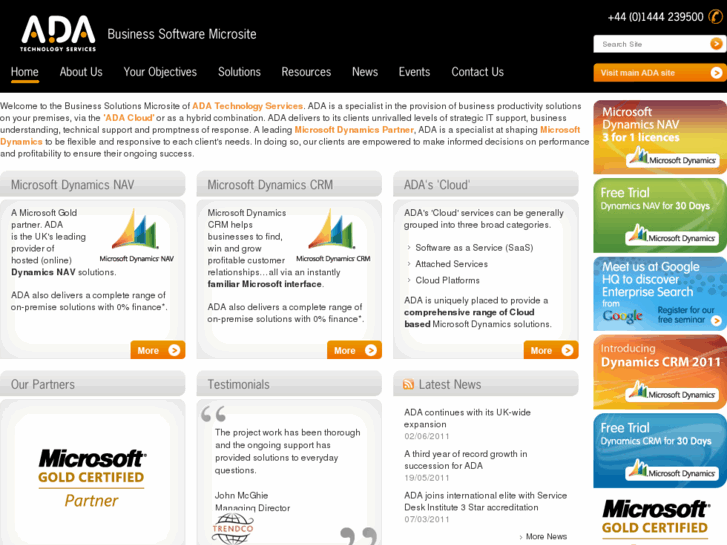
Task: Open news 'ADA continues with its UK-wide expansion'
Action: pos(467,418)
